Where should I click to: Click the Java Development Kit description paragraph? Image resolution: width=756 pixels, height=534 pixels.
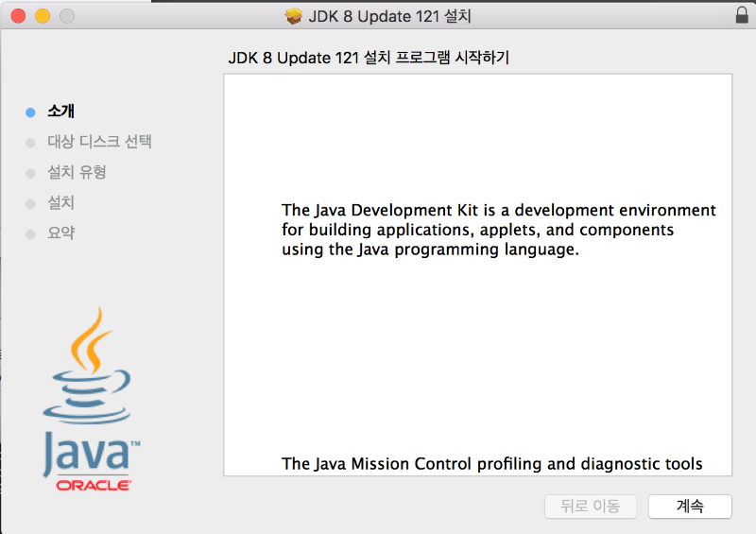pyautogui.click(x=499, y=230)
